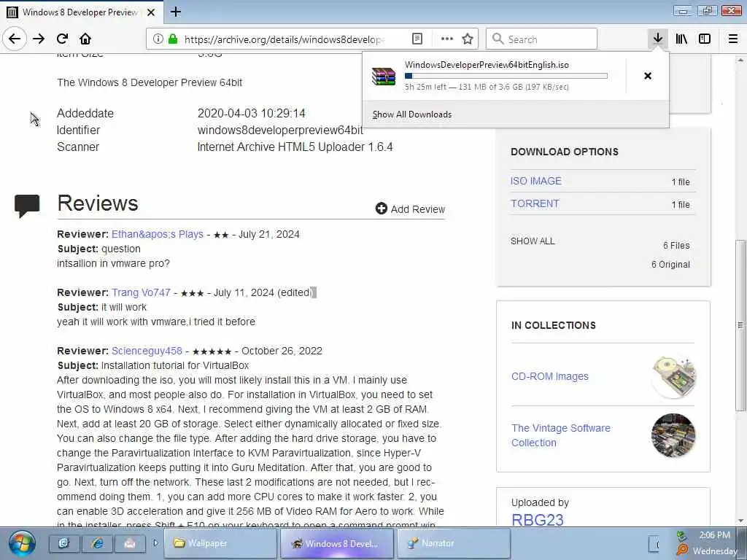Click the Vintage Software Collection thumbnail
This screenshot has height=560, width=747.
click(x=673, y=435)
